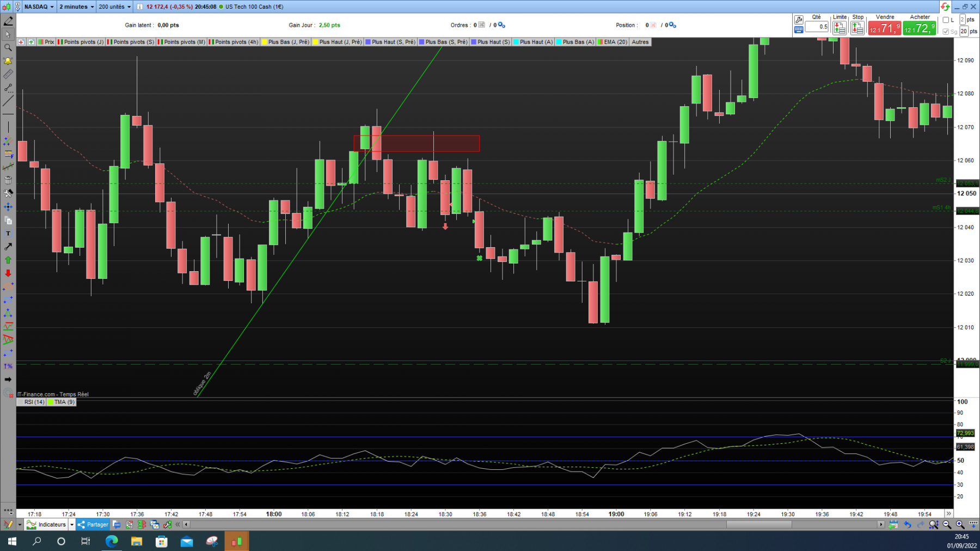Image resolution: width=980 pixels, height=551 pixels.
Task: Open the Stop order ticket icon
Action: click(x=857, y=28)
